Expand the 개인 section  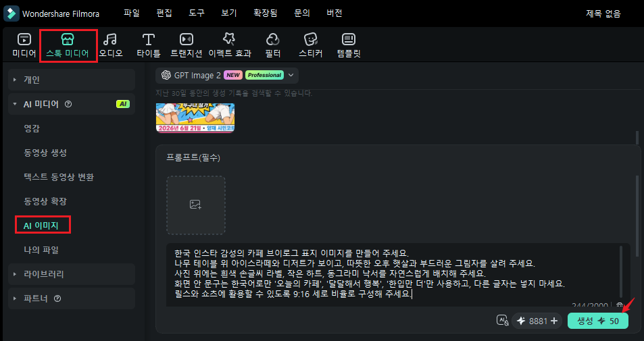click(x=72, y=80)
